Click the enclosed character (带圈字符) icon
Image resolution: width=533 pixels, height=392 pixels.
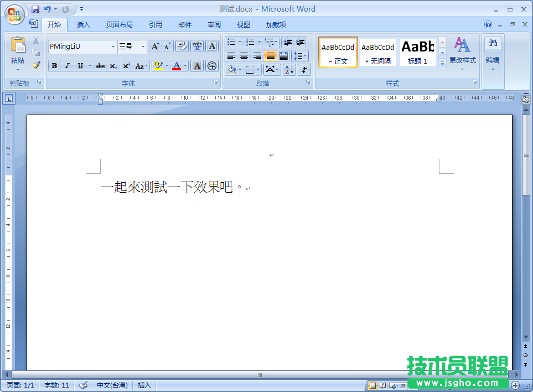(x=212, y=66)
